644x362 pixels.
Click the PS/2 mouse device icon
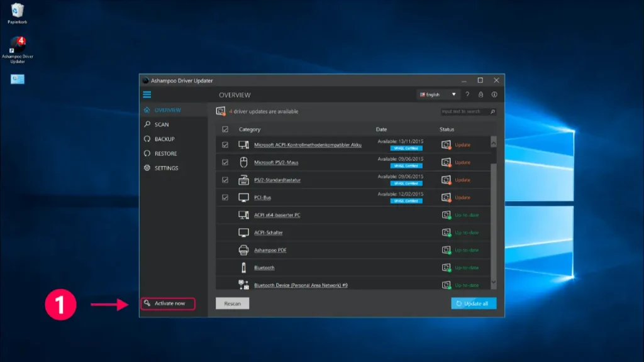click(x=243, y=162)
